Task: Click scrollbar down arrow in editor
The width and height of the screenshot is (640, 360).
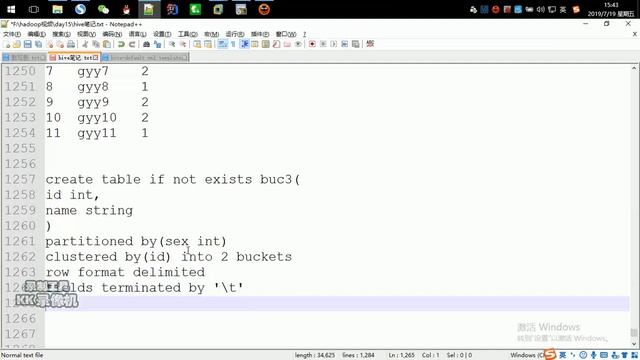Action: click(634, 344)
